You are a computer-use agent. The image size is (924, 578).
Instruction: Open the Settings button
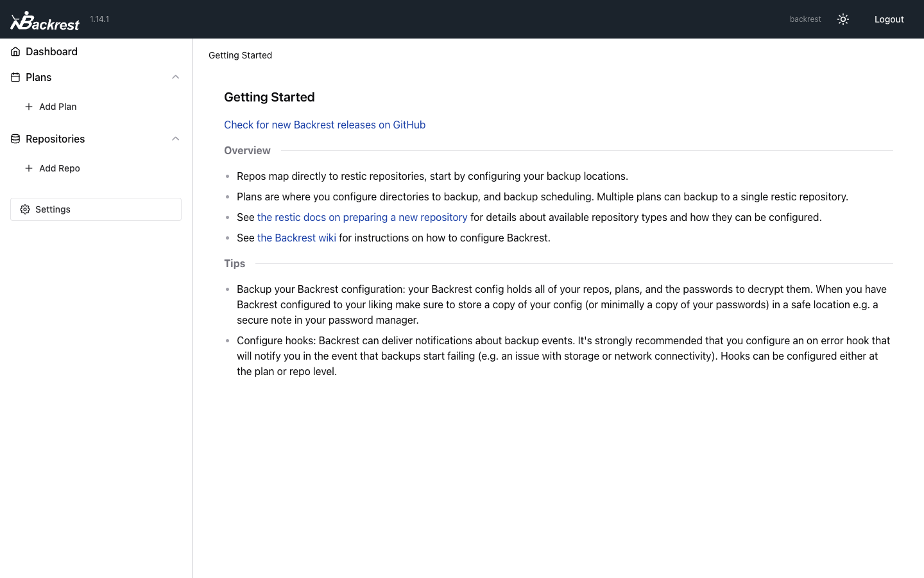pyautogui.click(x=96, y=209)
